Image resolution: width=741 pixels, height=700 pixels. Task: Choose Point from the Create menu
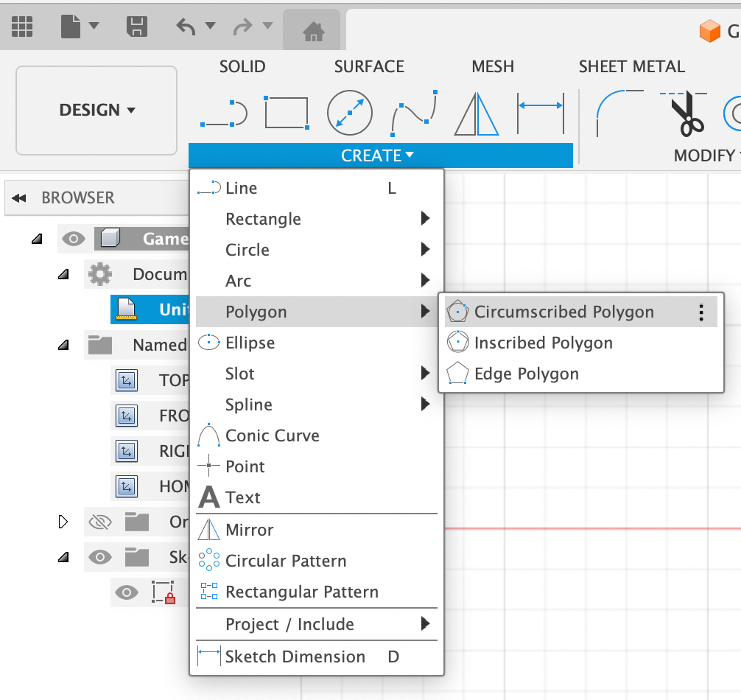(x=317, y=466)
